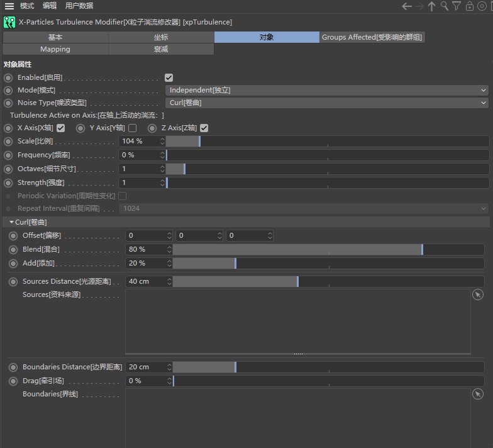This screenshot has height=448, width=493.
Task: Click the Octaves keyframe animation dot
Action: pyautogui.click(x=9, y=169)
